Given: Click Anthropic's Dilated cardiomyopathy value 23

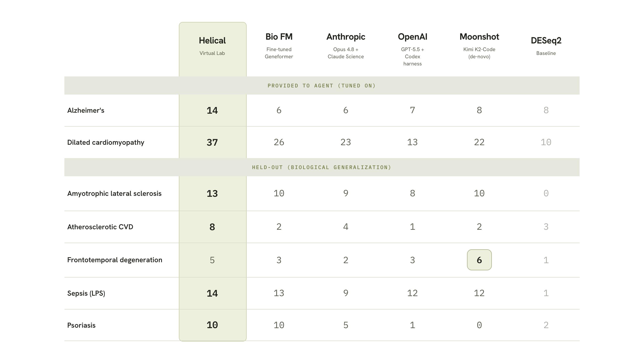Looking at the screenshot, I should coord(346,142).
